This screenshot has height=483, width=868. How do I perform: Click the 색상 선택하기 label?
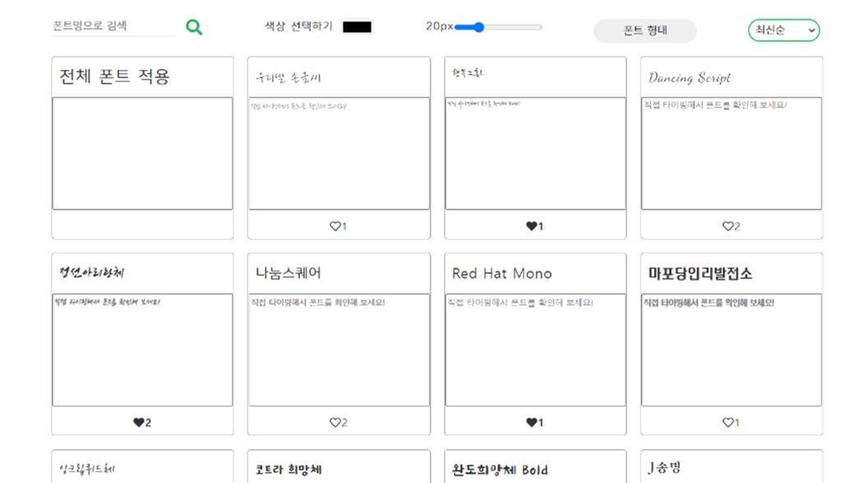[298, 26]
